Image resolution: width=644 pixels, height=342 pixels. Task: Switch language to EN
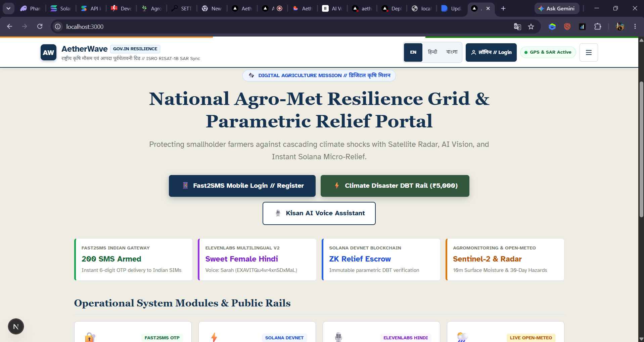413,52
